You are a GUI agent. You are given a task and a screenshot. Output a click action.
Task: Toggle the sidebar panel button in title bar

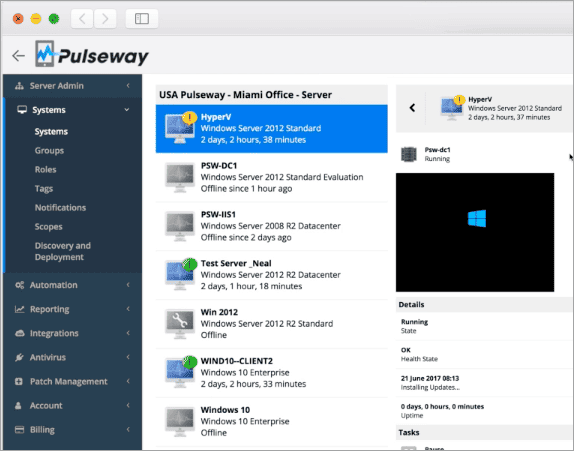(142, 19)
